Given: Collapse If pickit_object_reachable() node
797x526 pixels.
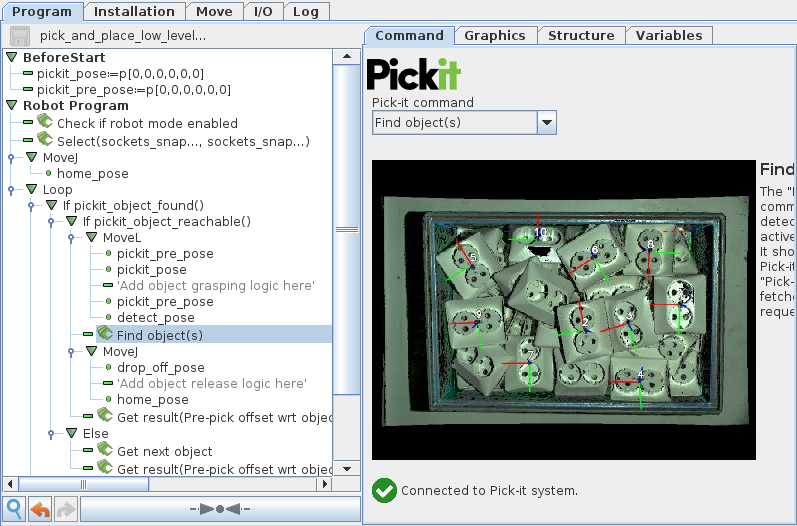Looking at the screenshot, I should pyautogui.click(x=72, y=221).
